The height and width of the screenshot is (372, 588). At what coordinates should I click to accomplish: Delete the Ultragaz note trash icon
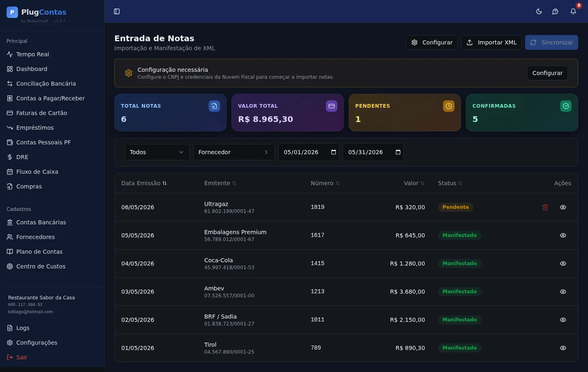tap(545, 207)
